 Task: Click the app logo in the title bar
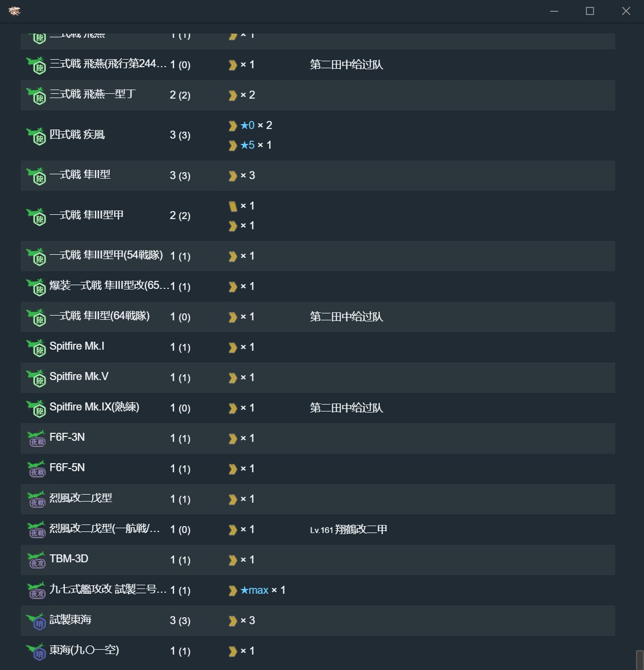14,11
